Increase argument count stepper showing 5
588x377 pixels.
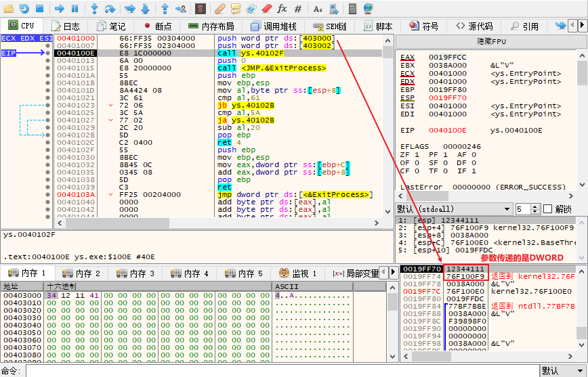(x=535, y=206)
